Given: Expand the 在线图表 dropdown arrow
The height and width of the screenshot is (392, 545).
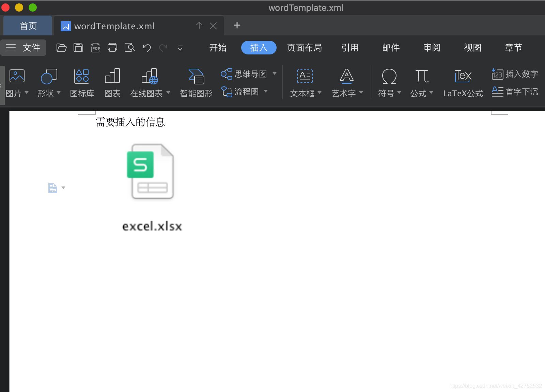Looking at the screenshot, I should (x=168, y=93).
